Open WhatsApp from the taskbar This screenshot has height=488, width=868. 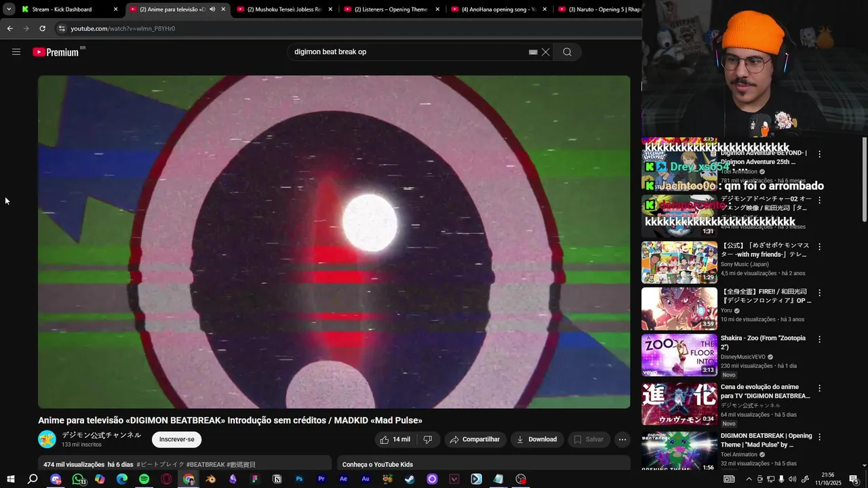(x=78, y=479)
